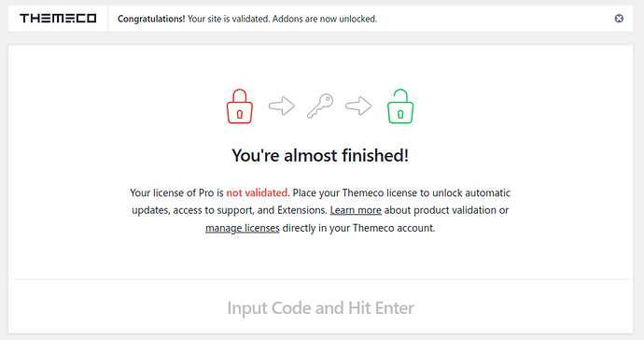
Task: Click the "Your license of Pro" text
Action: pos(172,192)
